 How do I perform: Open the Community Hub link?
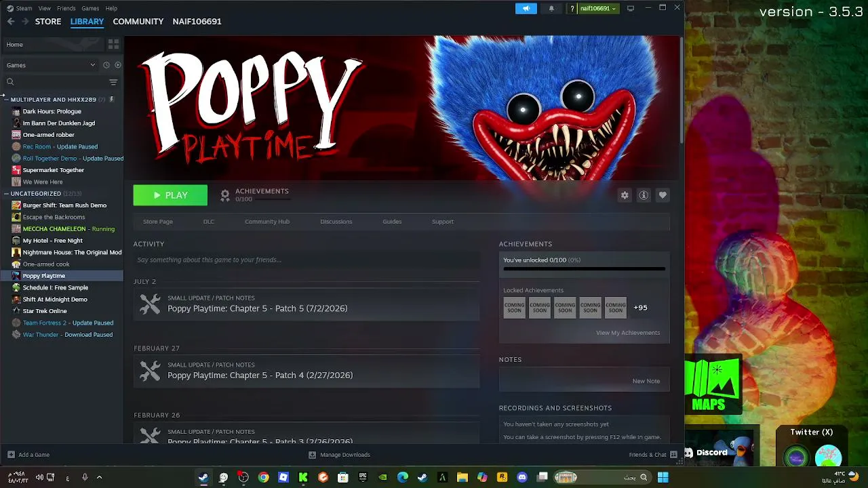(267, 222)
